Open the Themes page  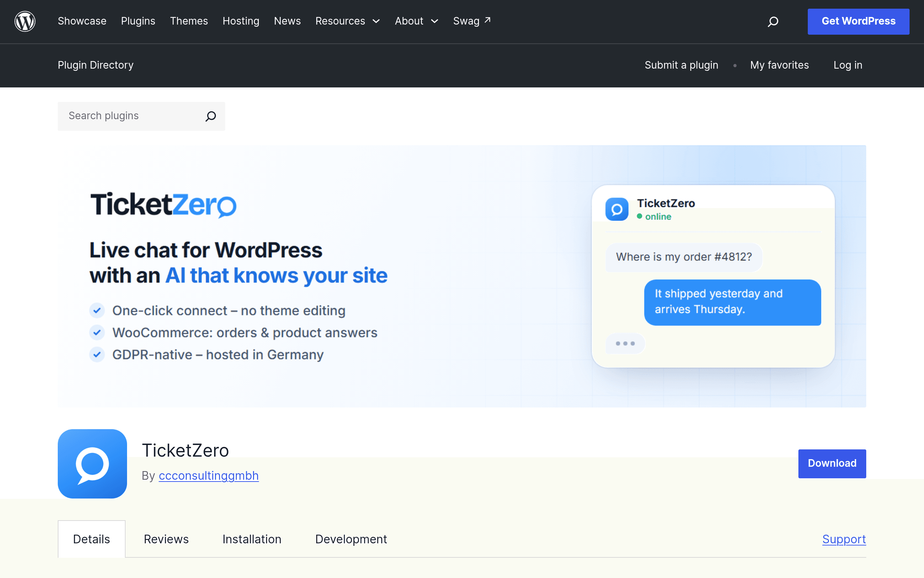tap(189, 21)
